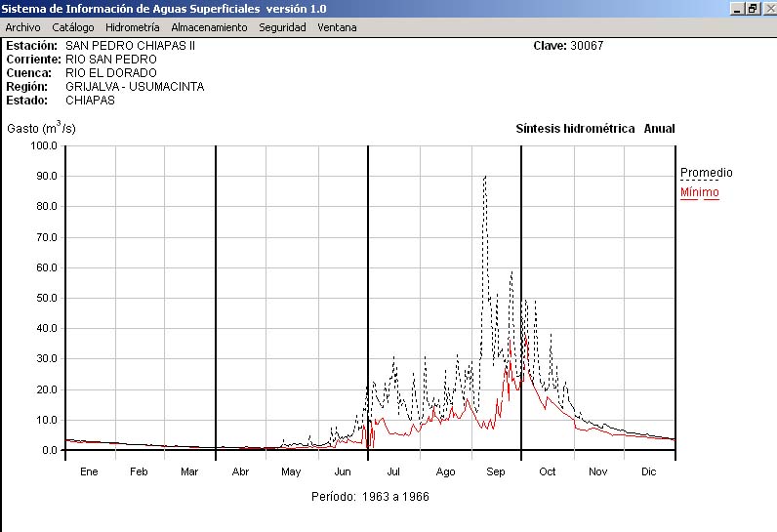Viewport: 777px width, 532px height.
Task: Expand the Hidrometría menu
Action: 132,27
